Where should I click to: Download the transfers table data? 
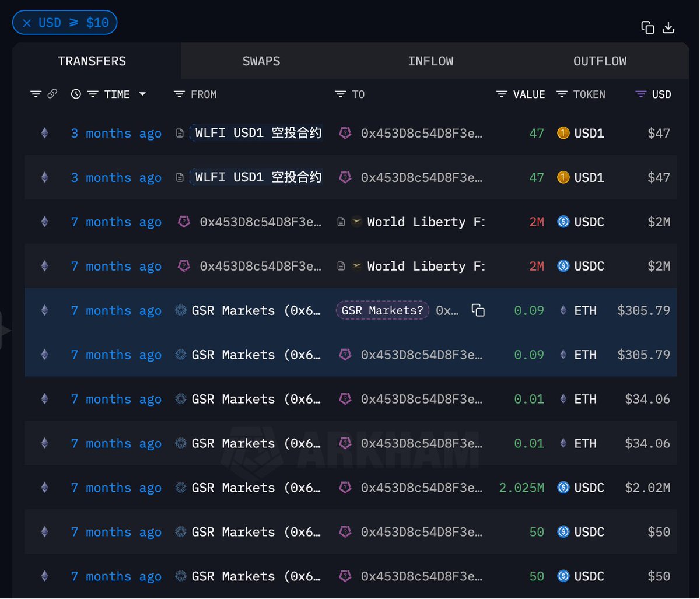coord(668,27)
